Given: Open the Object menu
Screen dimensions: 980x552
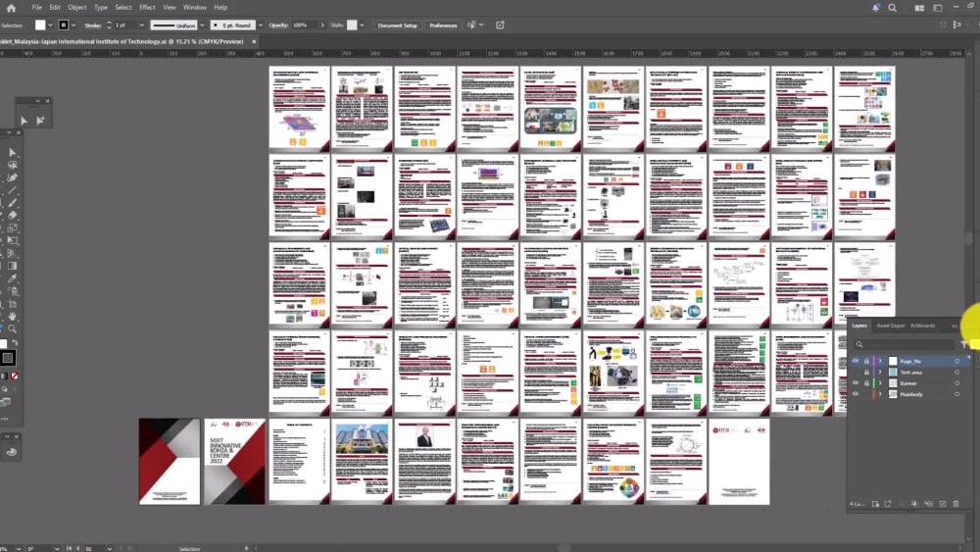Looking at the screenshot, I should point(76,8).
